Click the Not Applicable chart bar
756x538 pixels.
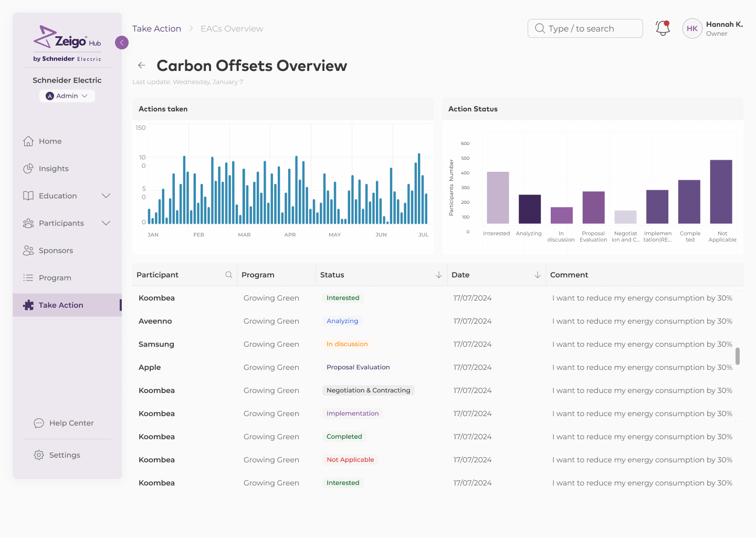point(721,192)
